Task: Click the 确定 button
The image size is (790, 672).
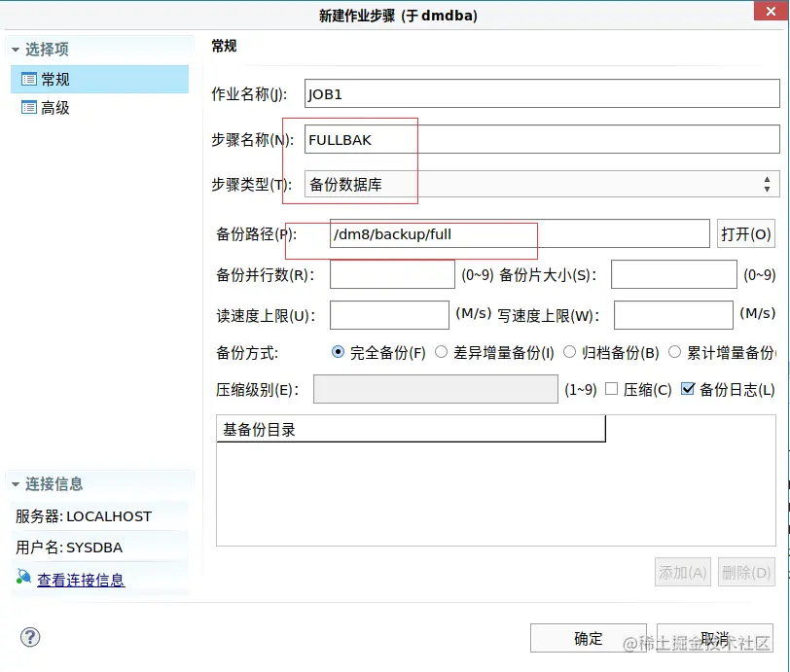Action: (x=587, y=639)
